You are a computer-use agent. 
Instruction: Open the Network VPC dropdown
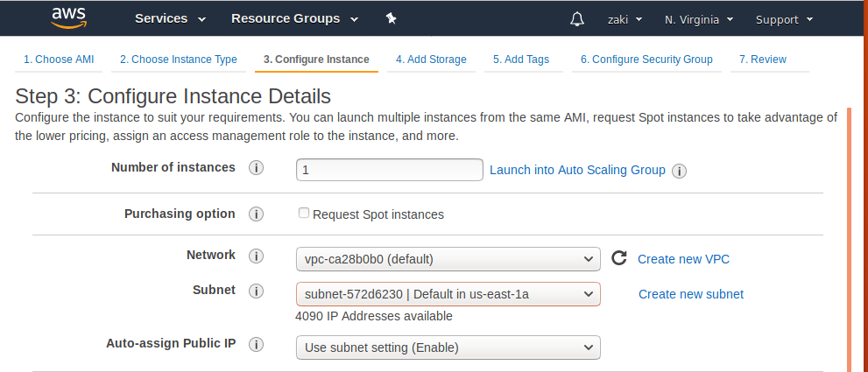pyautogui.click(x=448, y=259)
